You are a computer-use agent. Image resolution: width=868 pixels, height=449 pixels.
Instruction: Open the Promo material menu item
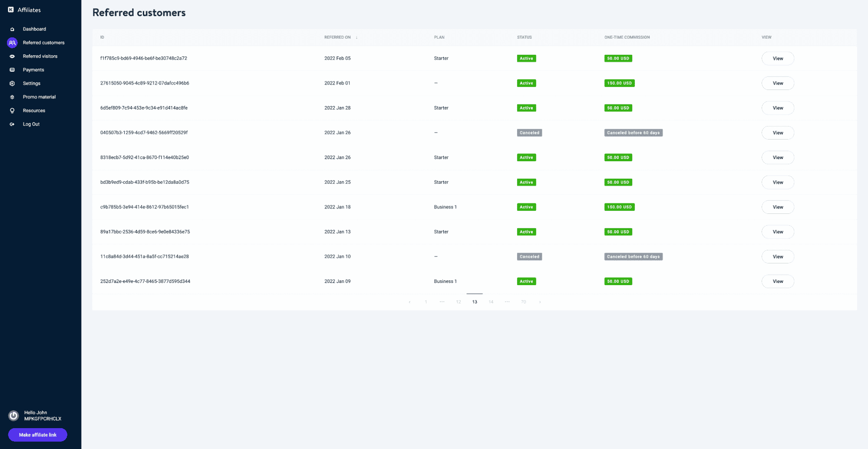point(39,97)
